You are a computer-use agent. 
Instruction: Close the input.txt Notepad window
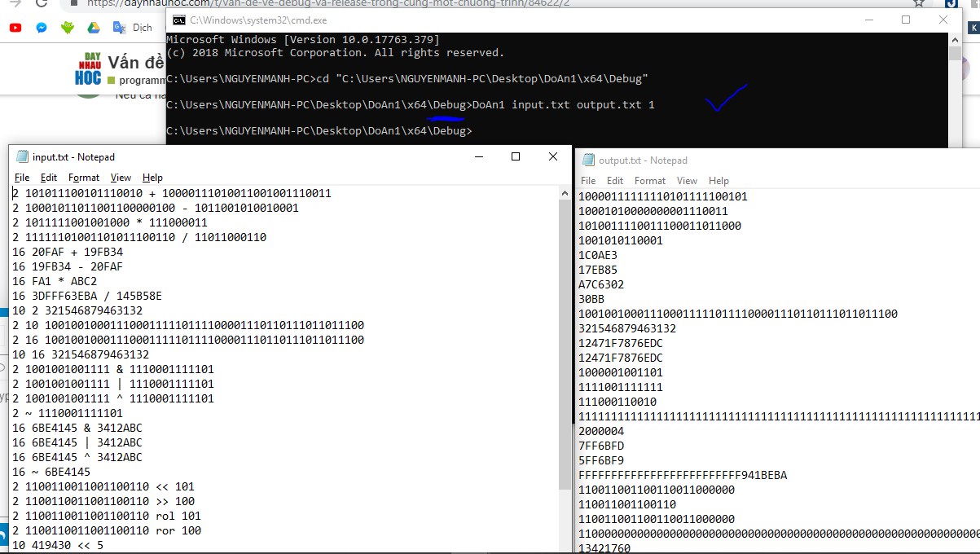552,156
